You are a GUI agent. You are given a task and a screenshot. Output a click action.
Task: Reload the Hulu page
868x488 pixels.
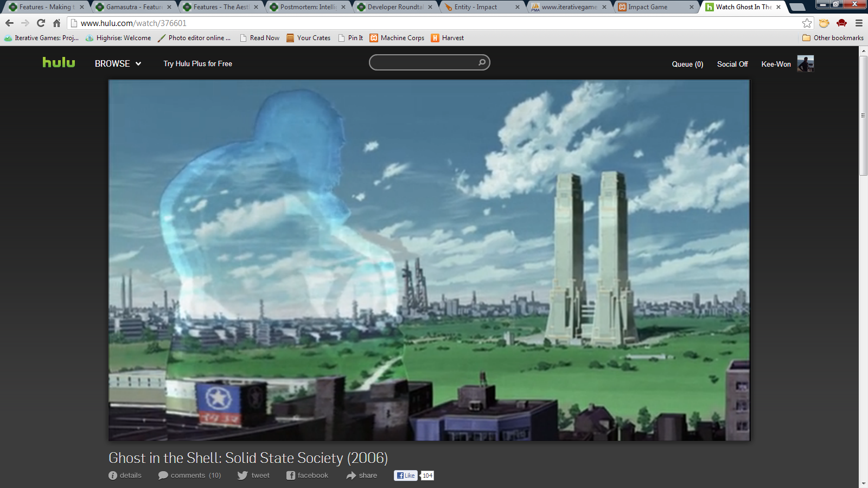coord(41,23)
